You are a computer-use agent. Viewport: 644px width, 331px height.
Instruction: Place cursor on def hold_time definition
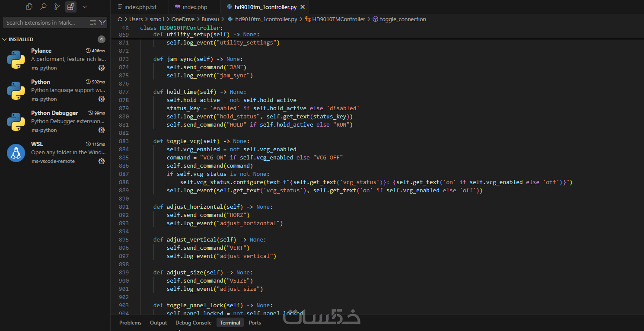[200, 92]
